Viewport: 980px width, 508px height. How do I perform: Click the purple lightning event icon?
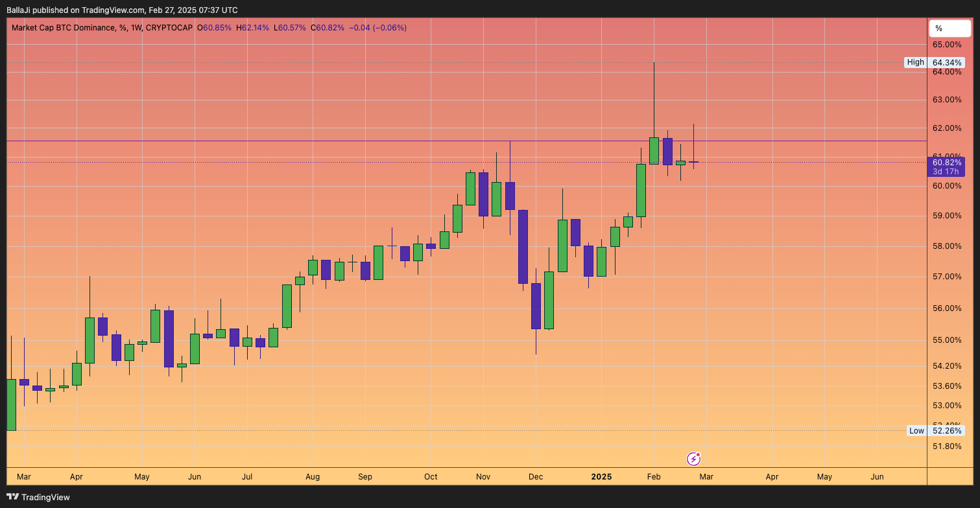tap(693, 459)
